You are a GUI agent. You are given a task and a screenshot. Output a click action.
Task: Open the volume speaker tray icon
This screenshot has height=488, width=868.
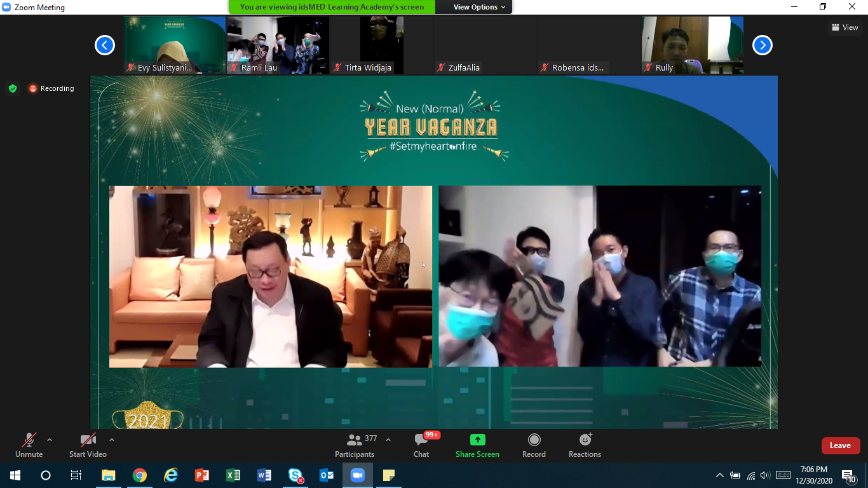coord(764,475)
